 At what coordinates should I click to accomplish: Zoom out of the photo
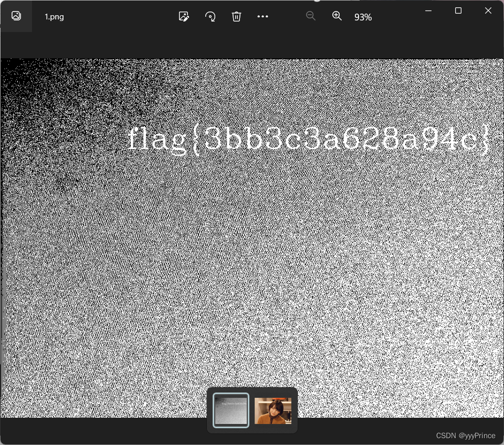pyautogui.click(x=311, y=16)
